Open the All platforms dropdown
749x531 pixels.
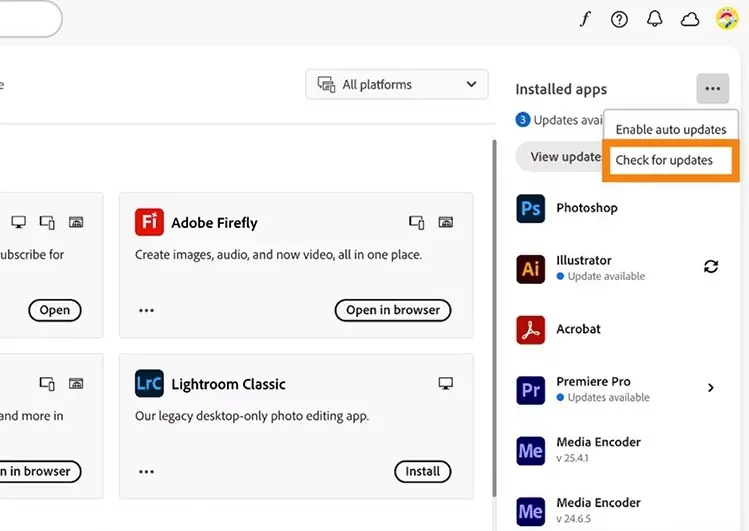pos(397,85)
